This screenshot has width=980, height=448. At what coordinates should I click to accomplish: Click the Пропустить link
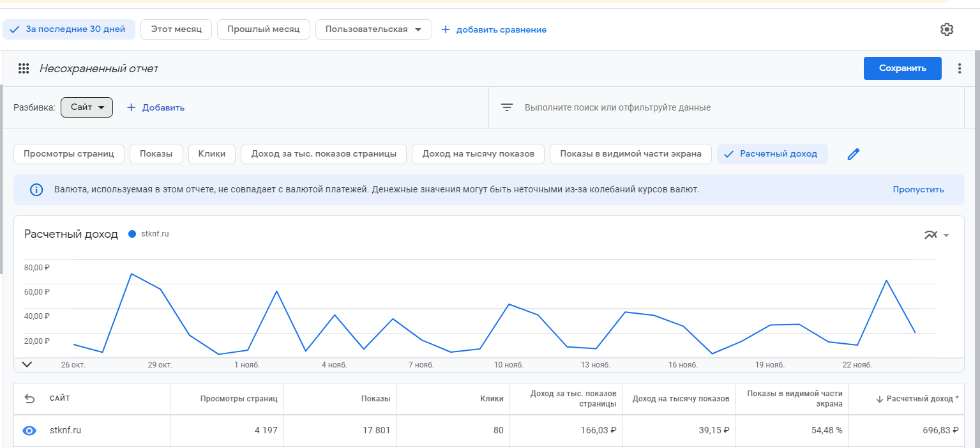[918, 190]
